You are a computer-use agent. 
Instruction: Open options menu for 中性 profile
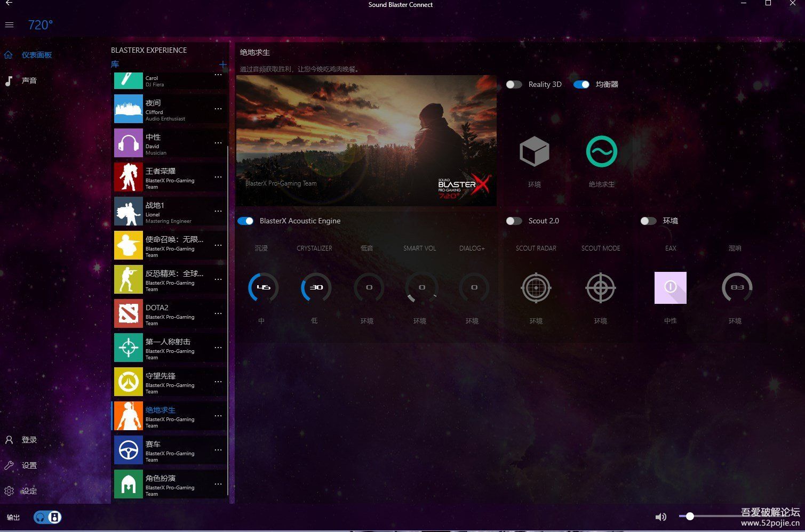218,143
